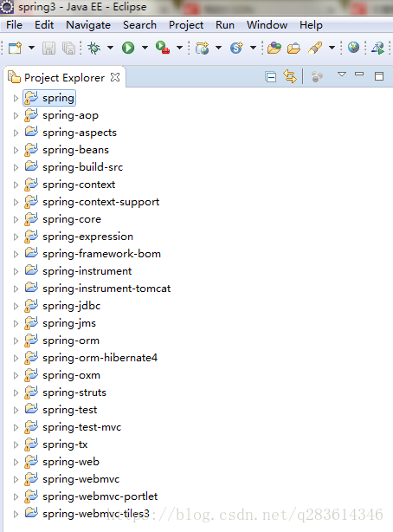Click the New Dynamic Web Project icon

pyautogui.click(x=203, y=48)
